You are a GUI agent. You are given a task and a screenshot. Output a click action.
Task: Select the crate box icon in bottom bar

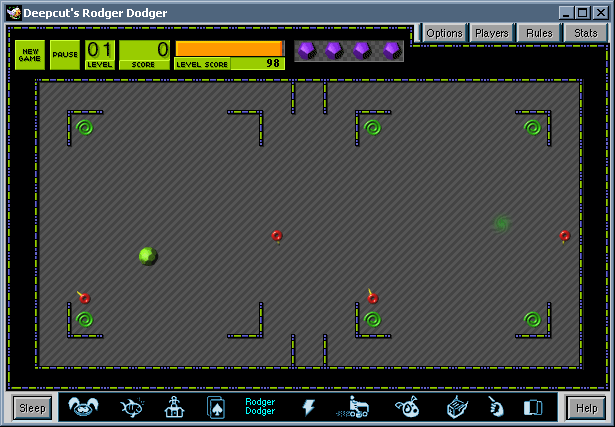point(454,407)
